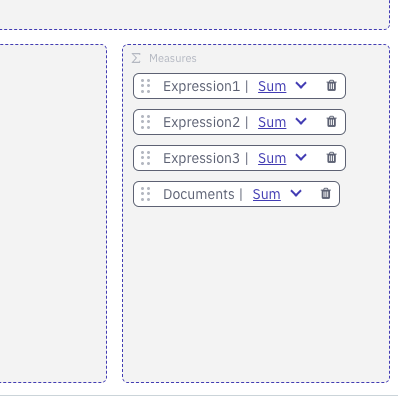Delete the Expression1 measure with trash icon

point(331,86)
